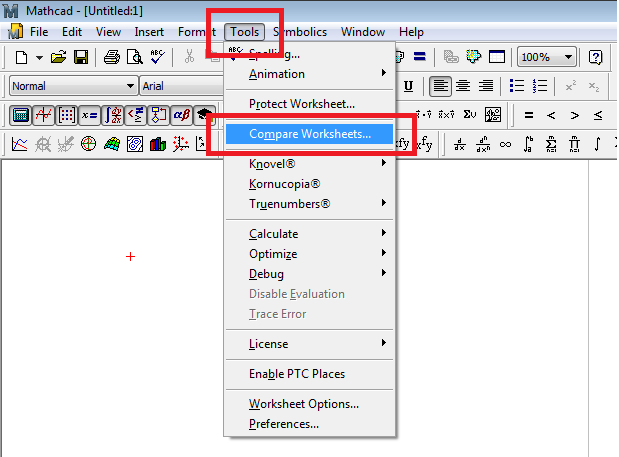Expand the License submenu
The width and height of the screenshot is (619, 457).
[x=310, y=344]
